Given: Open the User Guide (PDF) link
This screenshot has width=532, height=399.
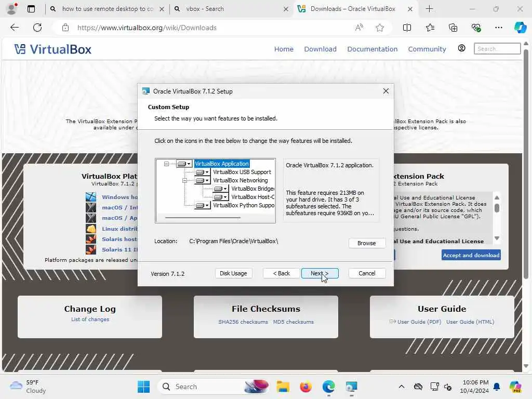Looking at the screenshot, I should pos(419,322).
